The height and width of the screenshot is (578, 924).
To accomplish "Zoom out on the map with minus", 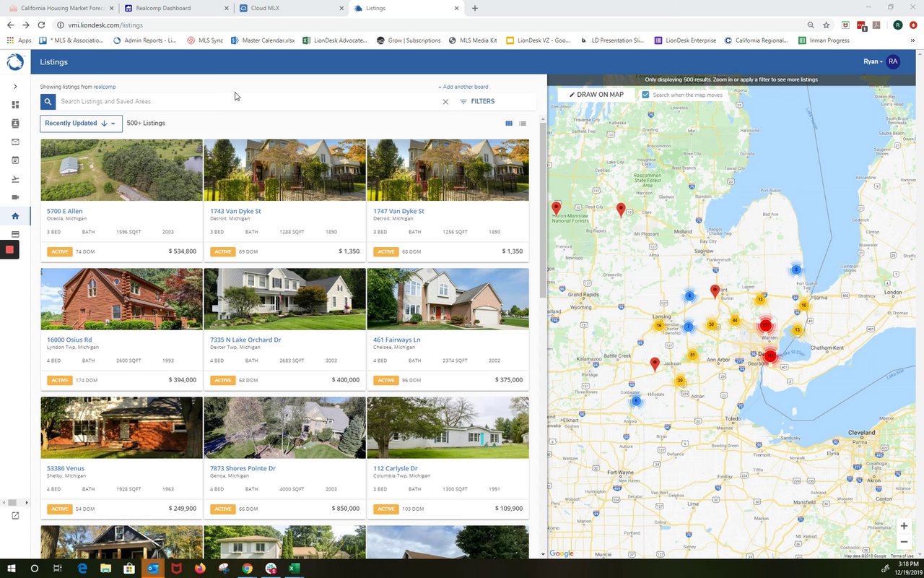I will (x=904, y=542).
